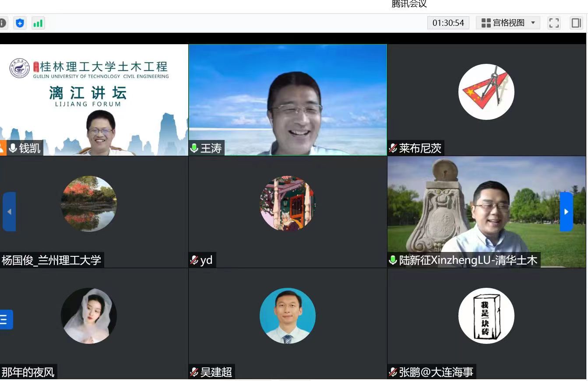Click the blue list button on left edge
The height and width of the screenshot is (381, 588).
[x=6, y=319]
